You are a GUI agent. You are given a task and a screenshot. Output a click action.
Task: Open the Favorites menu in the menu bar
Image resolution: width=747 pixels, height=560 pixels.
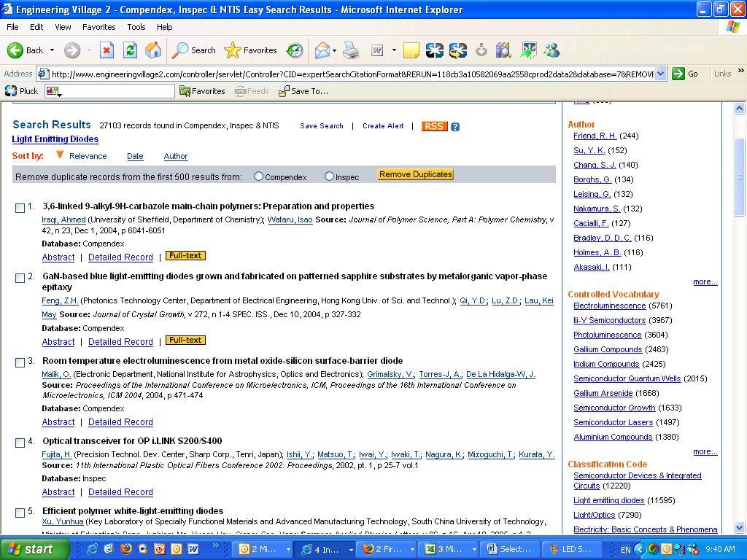(x=98, y=27)
